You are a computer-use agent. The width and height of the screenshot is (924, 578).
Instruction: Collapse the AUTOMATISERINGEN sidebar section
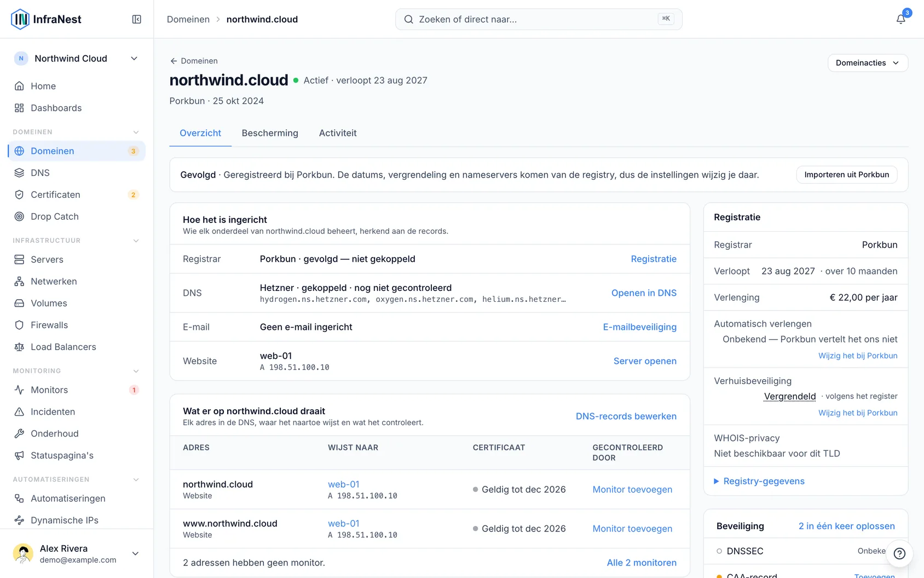pos(136,479)
